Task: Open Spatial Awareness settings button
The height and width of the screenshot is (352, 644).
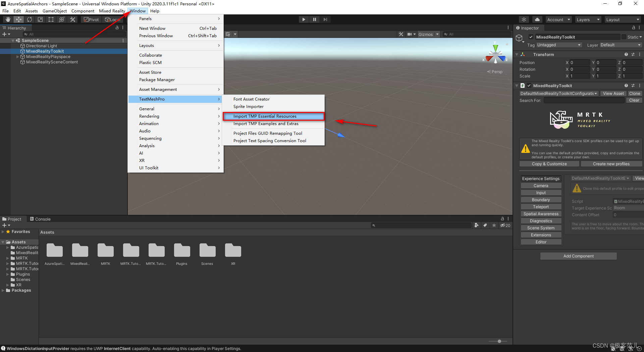Action: coord(541,214)
